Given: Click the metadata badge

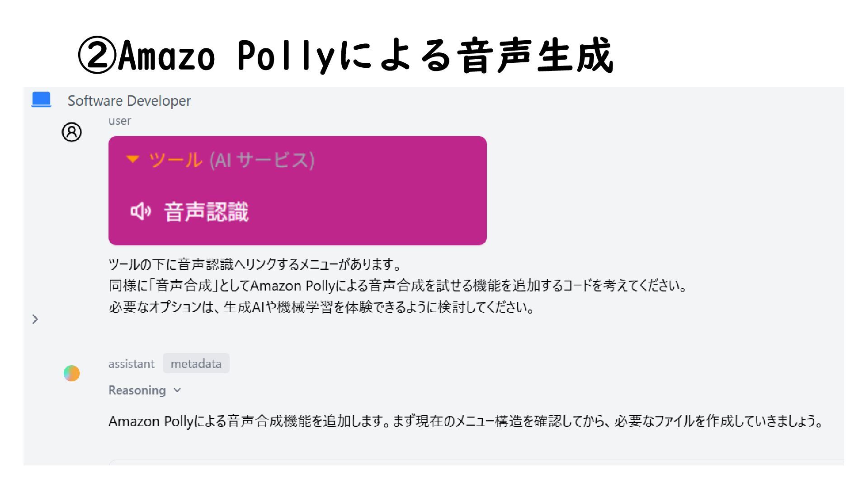Looking at the screenshot, I should click(x=196, y=363).
